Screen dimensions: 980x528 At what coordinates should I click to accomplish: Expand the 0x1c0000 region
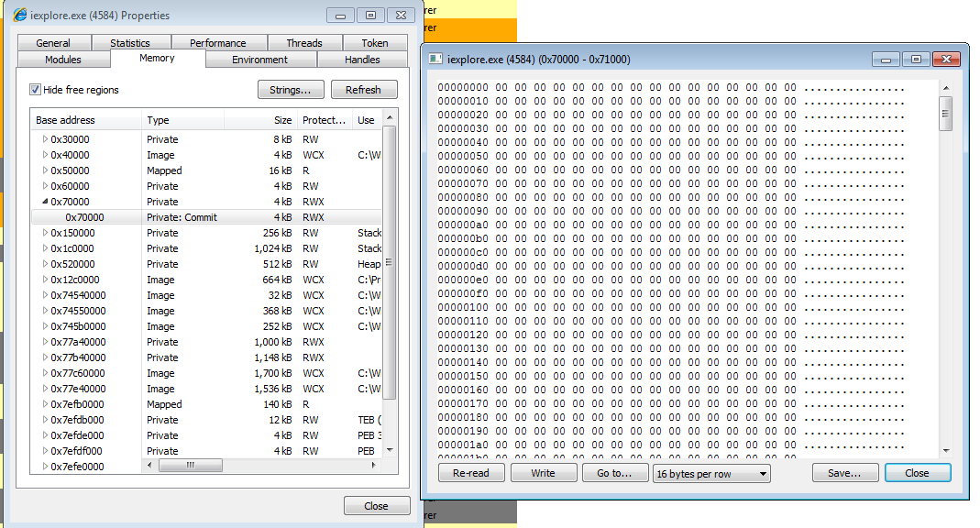pos(45,248)
